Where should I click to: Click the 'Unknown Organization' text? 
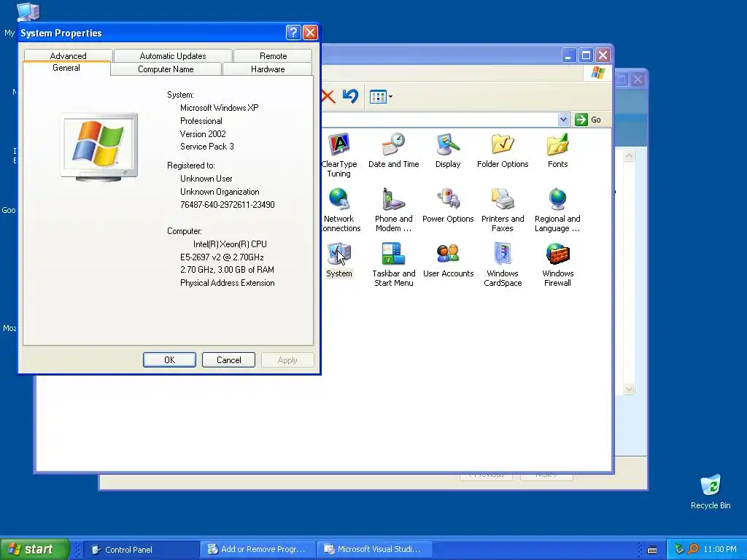220,192
